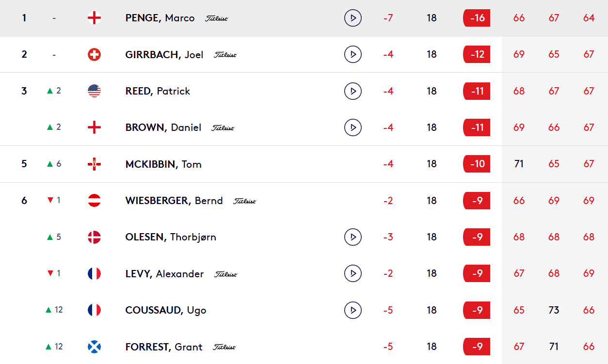
Task: Play Marco Penge's round highlights video
Action: point(353,18)
